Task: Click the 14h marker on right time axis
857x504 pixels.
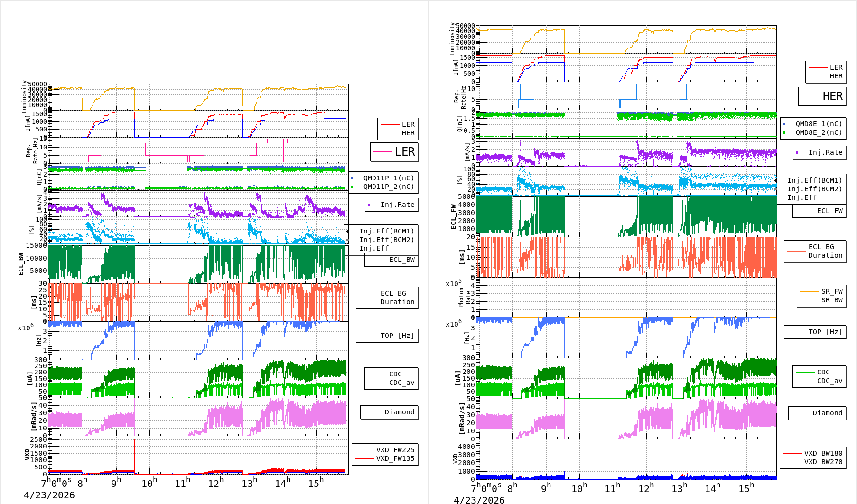Action: pyautogui.click(x=712, y=488)
